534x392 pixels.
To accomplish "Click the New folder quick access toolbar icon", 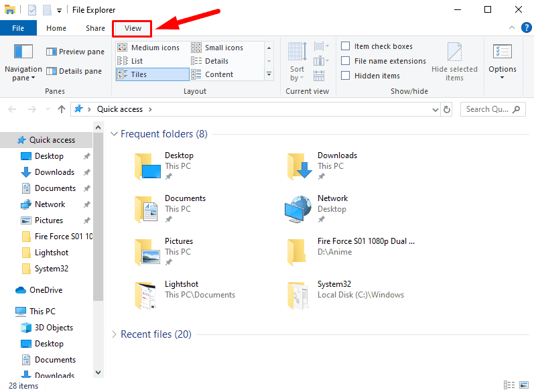I will [47, 10].
